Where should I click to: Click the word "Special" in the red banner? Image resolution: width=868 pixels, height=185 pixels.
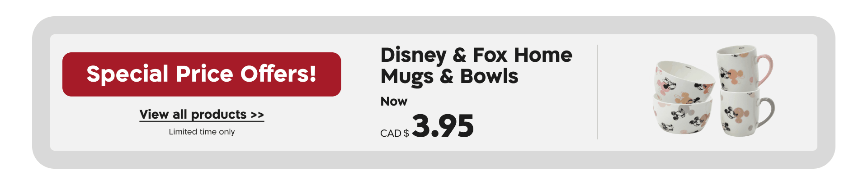(x=127, y=74)
